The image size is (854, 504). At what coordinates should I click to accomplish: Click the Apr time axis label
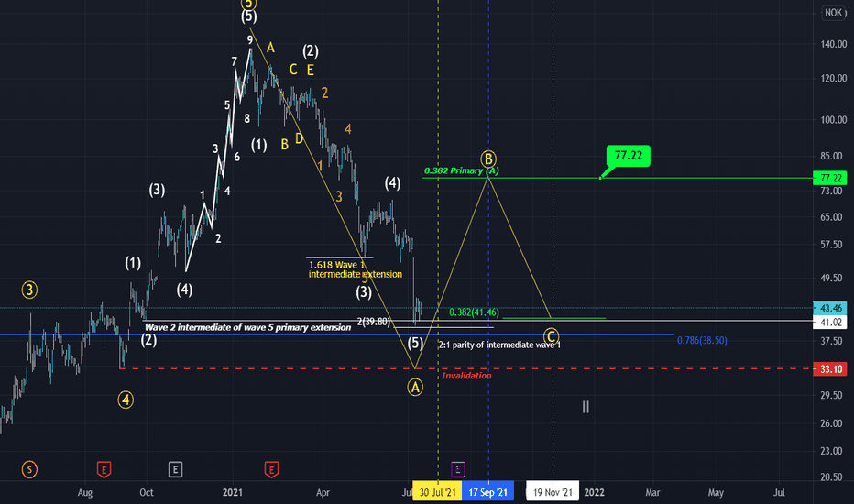point(323,493)
